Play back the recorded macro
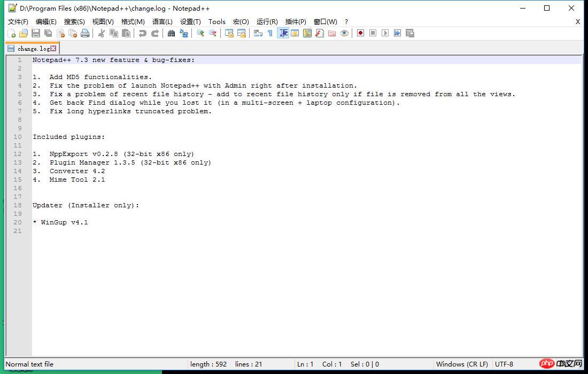The height and width of the screenshot is (374, 588). pos(385,33)
